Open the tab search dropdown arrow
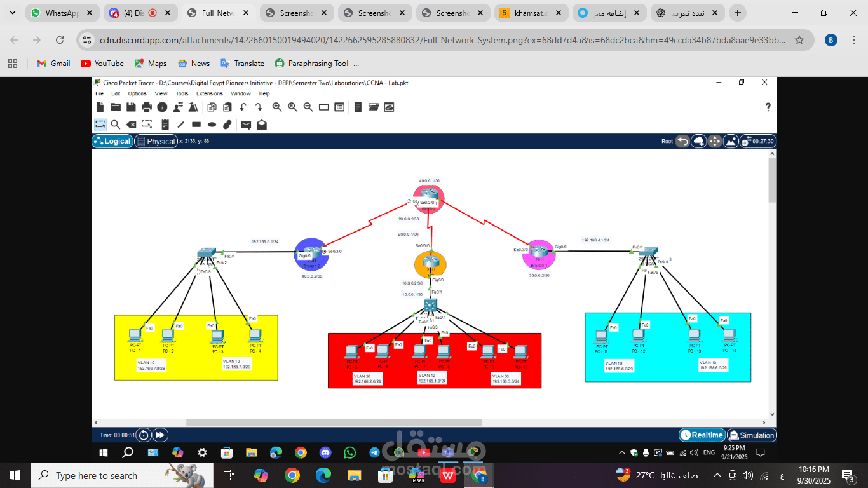This screenshot has width=868, height=488. click(x=13, y=13)
